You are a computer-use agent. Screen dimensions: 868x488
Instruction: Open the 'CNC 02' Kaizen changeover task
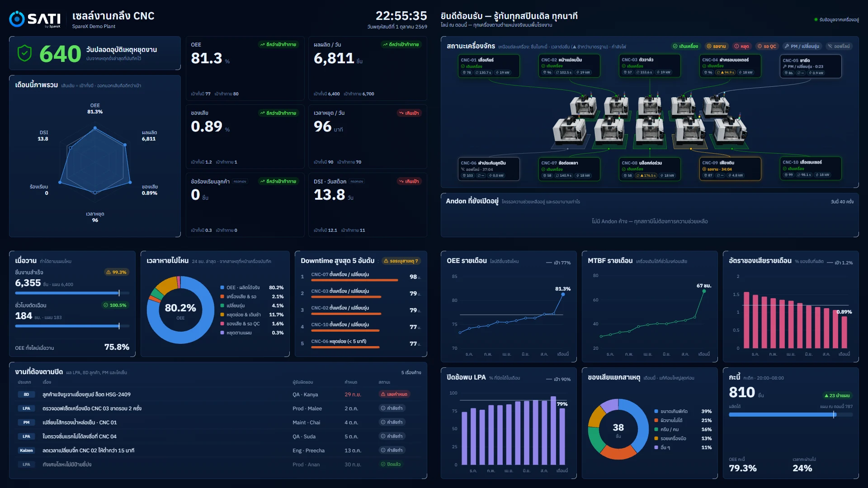tap(218, 450)
